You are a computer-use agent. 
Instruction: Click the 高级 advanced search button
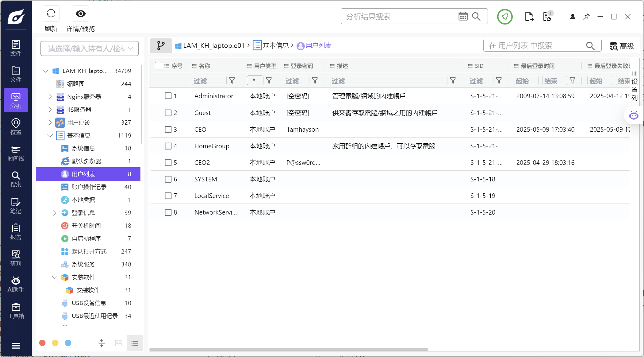click(x=622, y=46)
